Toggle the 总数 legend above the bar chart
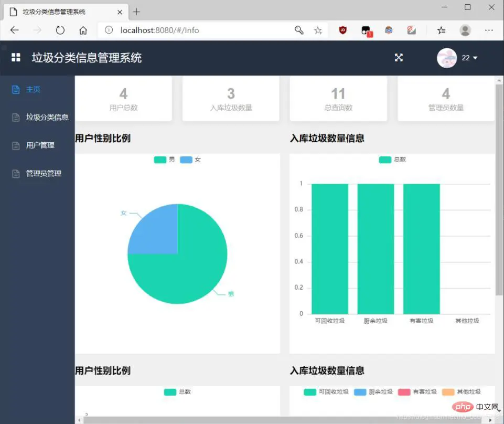 coord(391,160)
